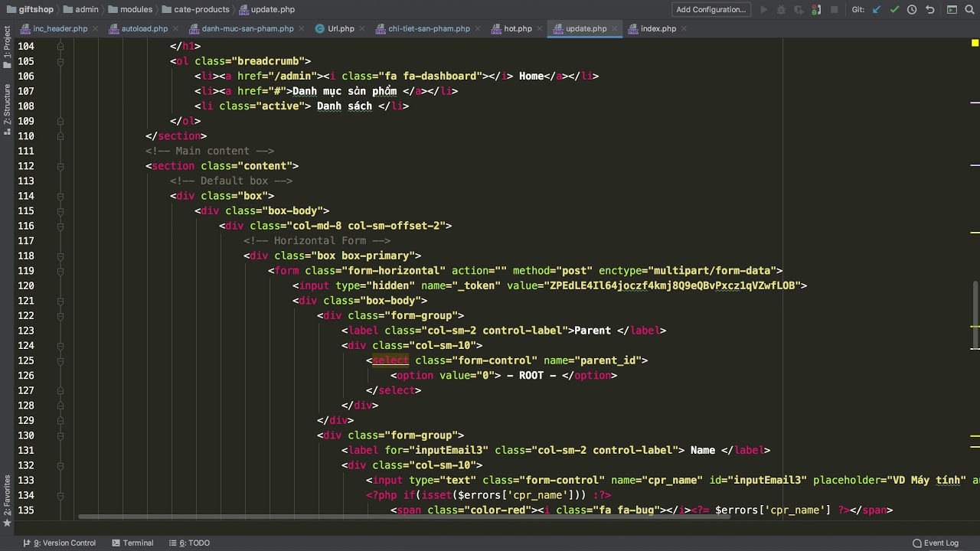Click the Run with Coverage icon
This screenshot has width=980, height=551.
[x=799, y=10]
